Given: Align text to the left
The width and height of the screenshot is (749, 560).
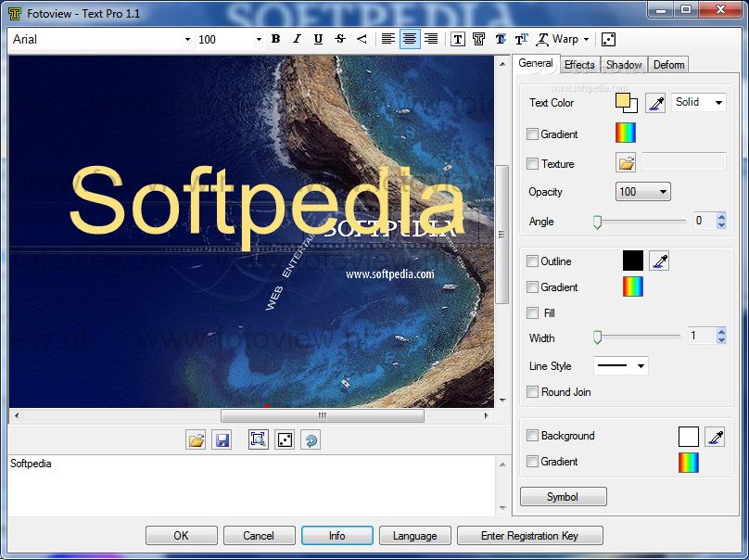Looking at the screenshot, I should pos(388,39).
